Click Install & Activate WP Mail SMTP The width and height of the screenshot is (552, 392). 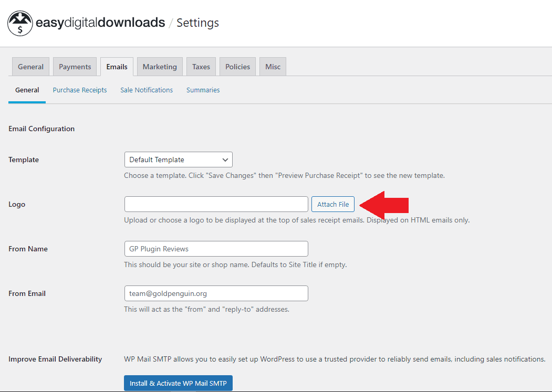coord(178,383)
